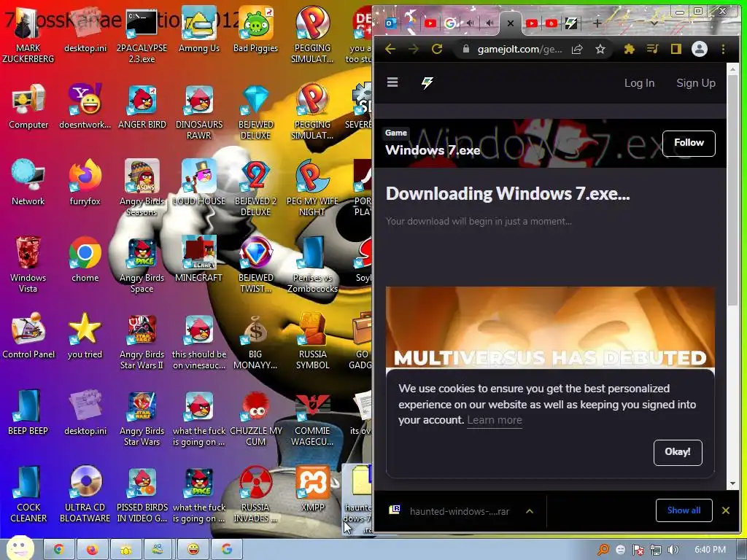Screen dimensions: 747x560
Task: Switch to the Google browser tab
Action: click(x=449, y=23)
